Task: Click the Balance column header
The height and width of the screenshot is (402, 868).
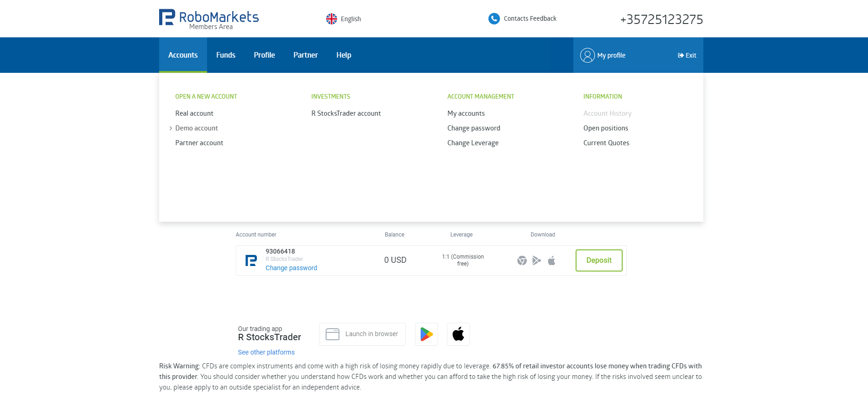Action: (394, 235)
